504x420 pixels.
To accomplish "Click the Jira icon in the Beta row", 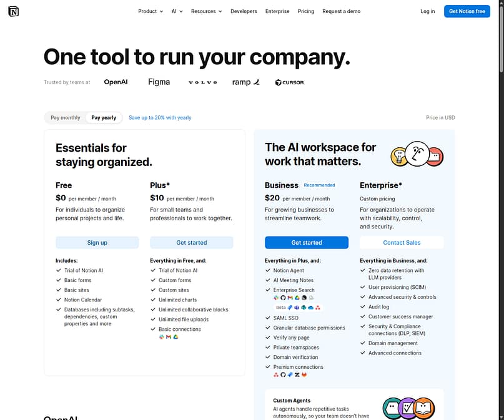I will (290, 308).
